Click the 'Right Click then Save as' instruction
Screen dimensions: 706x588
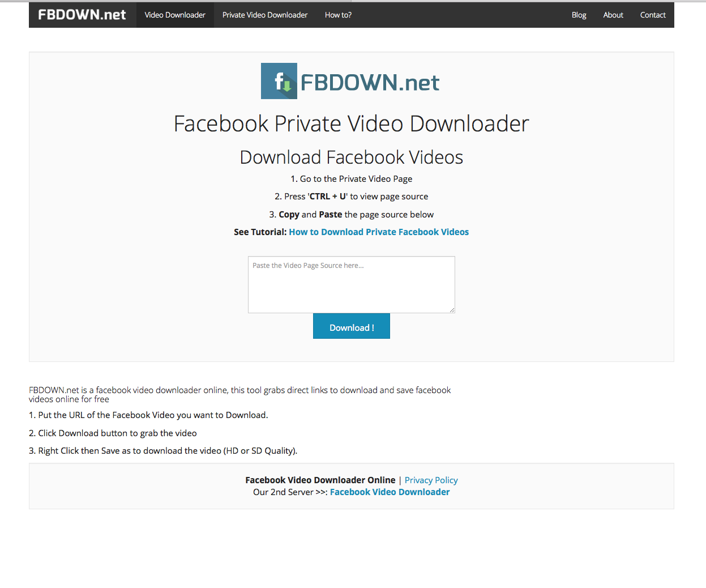[163, 451]
